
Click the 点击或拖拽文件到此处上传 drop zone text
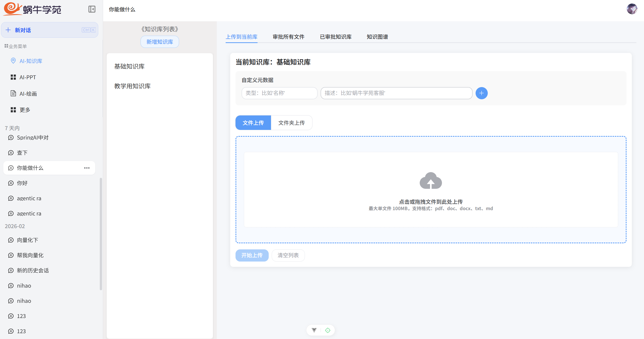pyautogui.click(x=431, y=202)
